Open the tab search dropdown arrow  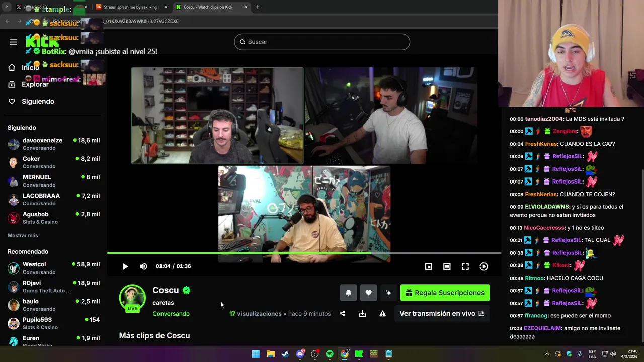coord(7,7)
